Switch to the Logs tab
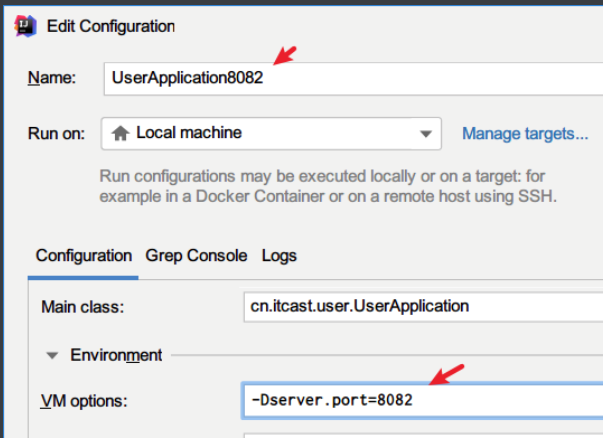Image resolution: width=603 pixels, height=438 pixels. [279, 255]
